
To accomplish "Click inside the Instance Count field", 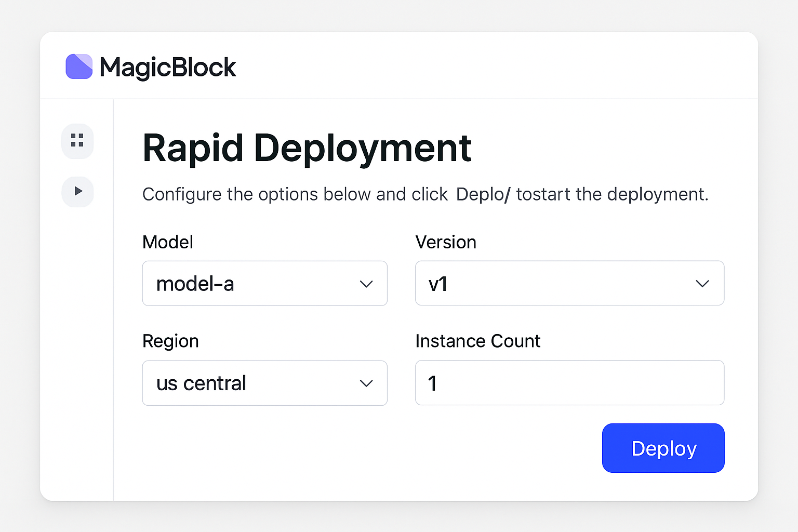I will pos(569,383).
